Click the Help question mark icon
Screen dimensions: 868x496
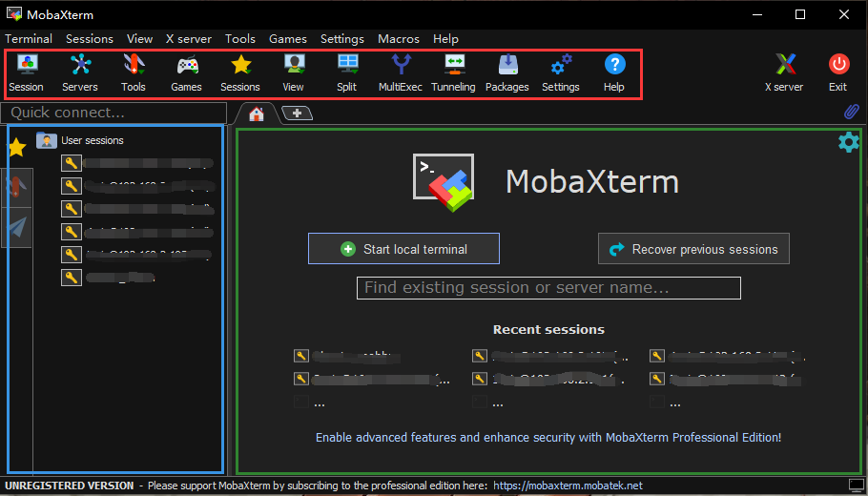(x=614, y=73)
